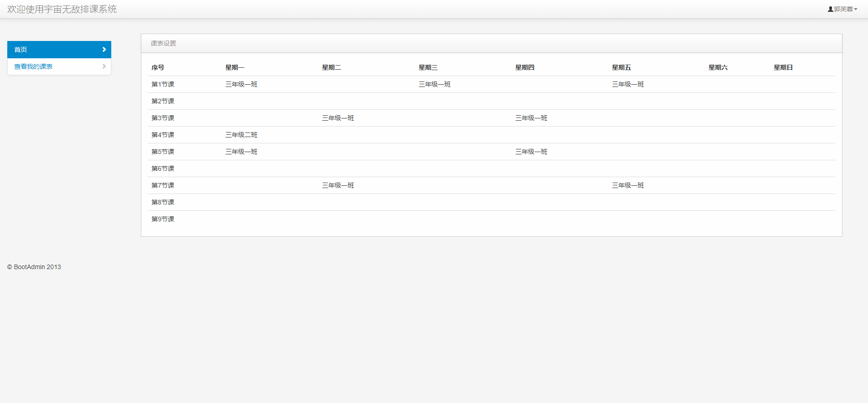Click 三年级一班 in 第5节课 under 星期四
Image resolution: width=868 pixels, height=403 pixels.
point(531,152)
